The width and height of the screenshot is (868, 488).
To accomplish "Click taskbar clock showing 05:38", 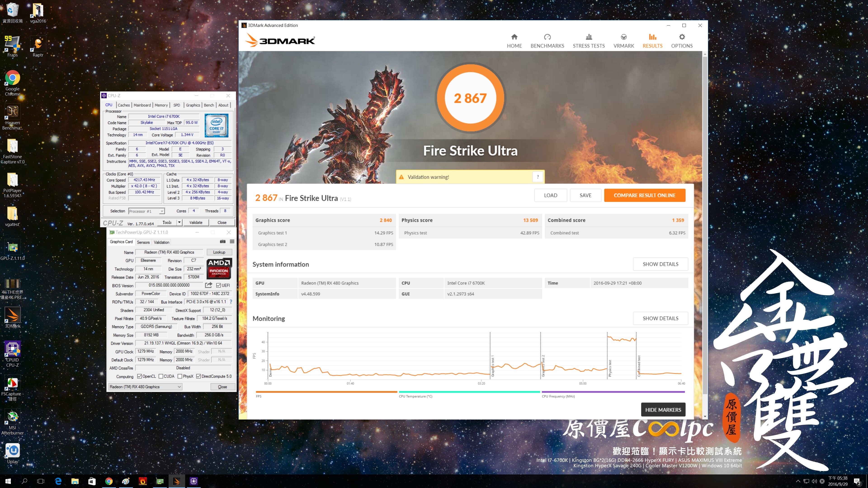I will [x=838, y=481].
